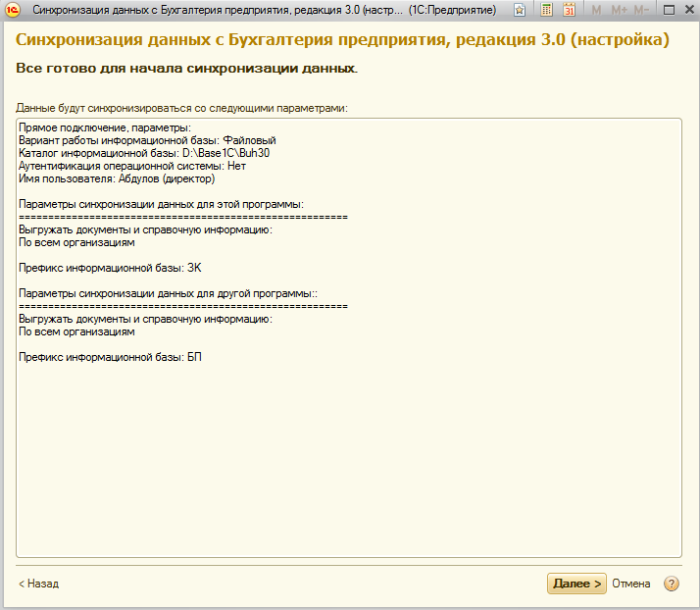Select prefix line 'Префикс информационной базы: ЗК'
Screen dimensions: 700x610
tap(110, 268)
